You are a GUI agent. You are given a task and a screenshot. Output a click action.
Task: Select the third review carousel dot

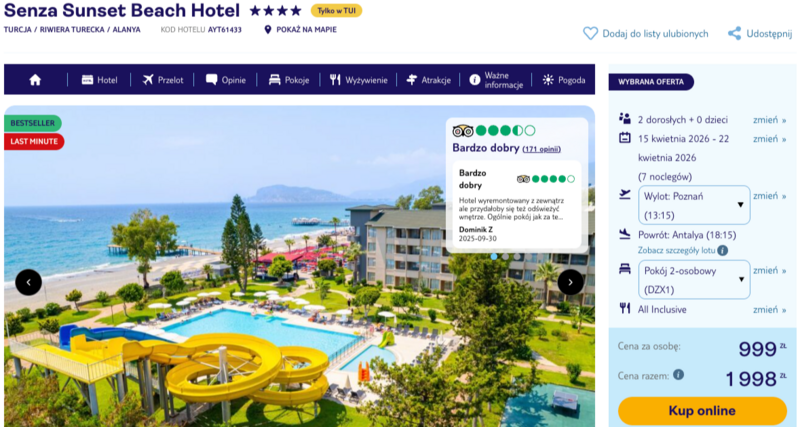[517, 257]
